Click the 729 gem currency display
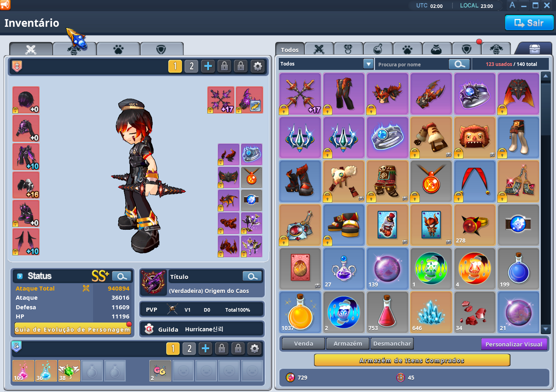 [x=297, y=377]
